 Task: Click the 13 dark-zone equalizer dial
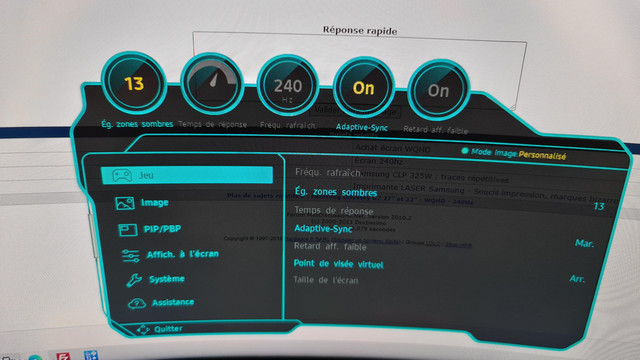[134, 83]
